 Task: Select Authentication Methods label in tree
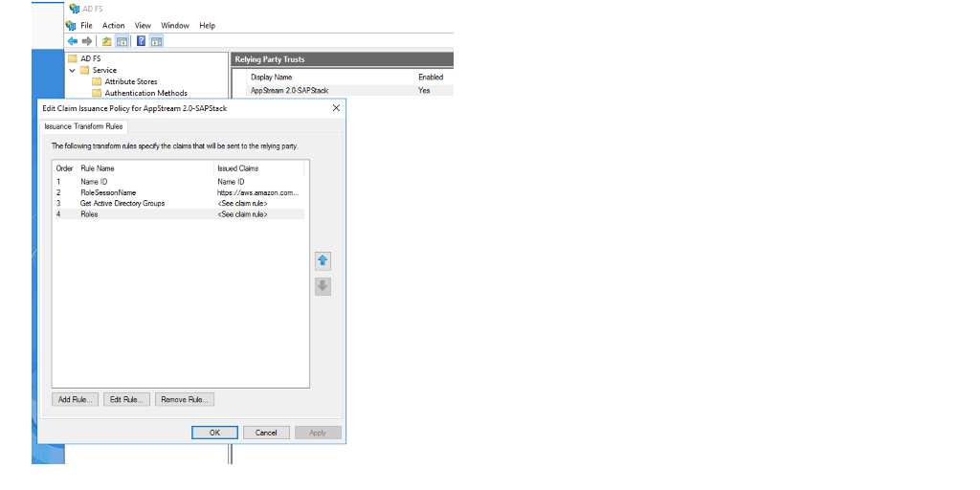[145, 93]
